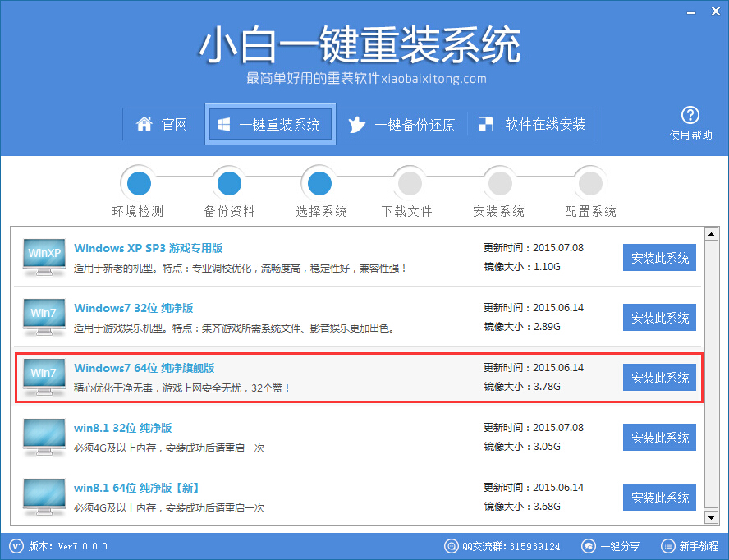
Task: Click the QQ icon in the status bar
Action: point(452,546)
